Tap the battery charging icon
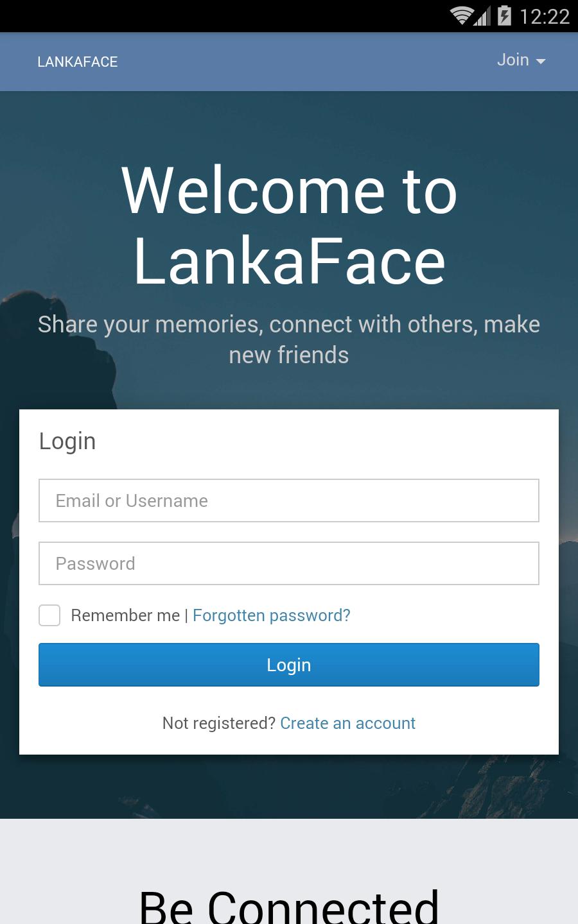 (504, 15)
